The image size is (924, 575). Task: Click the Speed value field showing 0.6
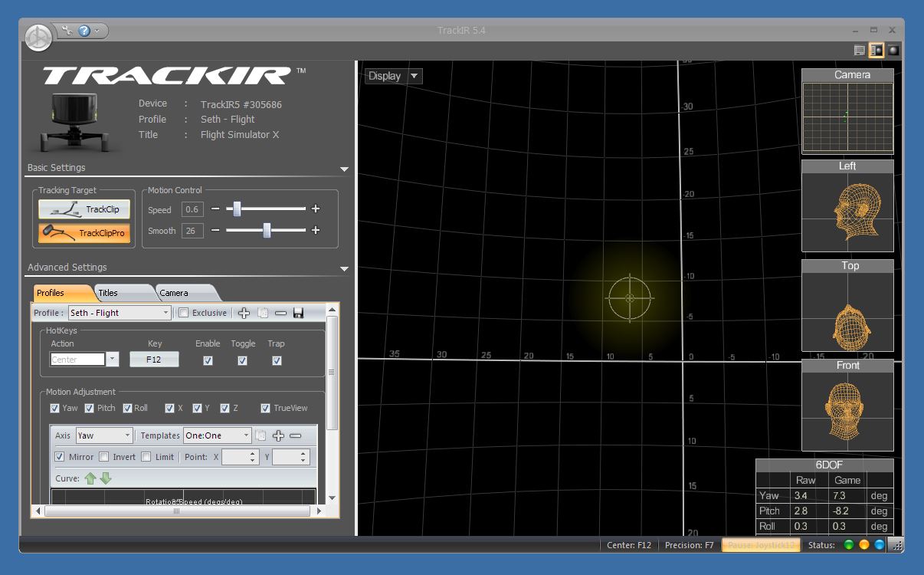[x=192, y=209]
